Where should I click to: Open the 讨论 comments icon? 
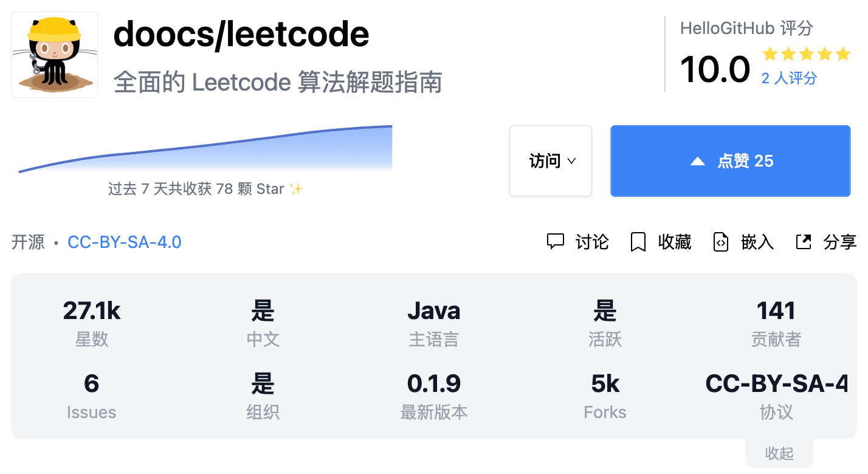pos(557,241)
